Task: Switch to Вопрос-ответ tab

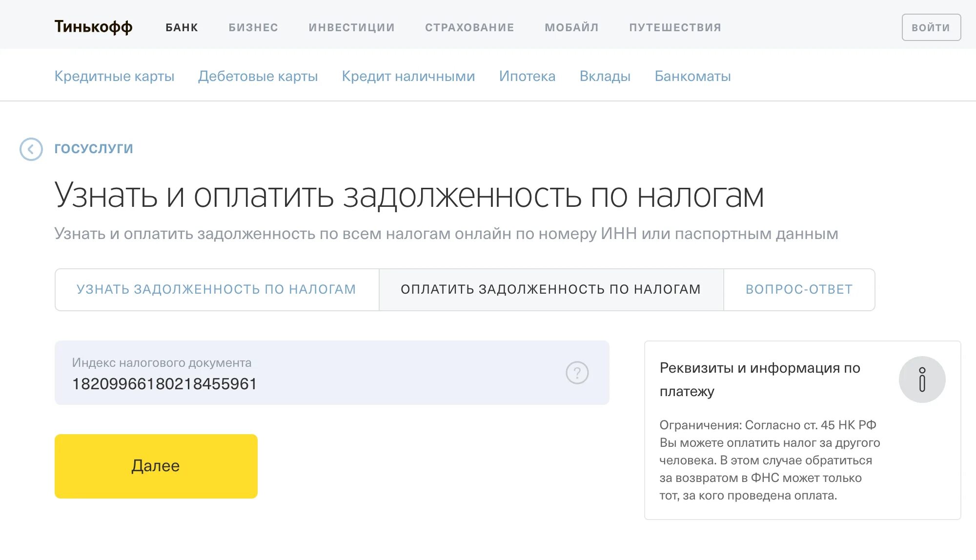Action: click(x=799, y=290)
